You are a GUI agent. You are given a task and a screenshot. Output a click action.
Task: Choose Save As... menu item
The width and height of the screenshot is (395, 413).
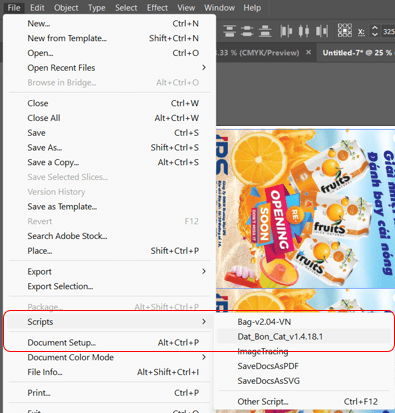[x=110, y=147]
